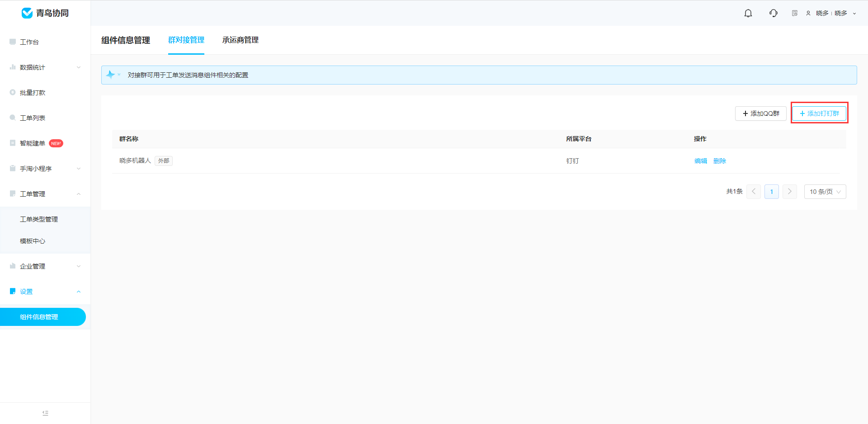Go to previous page arrow
The width and height of the screenshot is (868, 424).
(x=754, y=192)
